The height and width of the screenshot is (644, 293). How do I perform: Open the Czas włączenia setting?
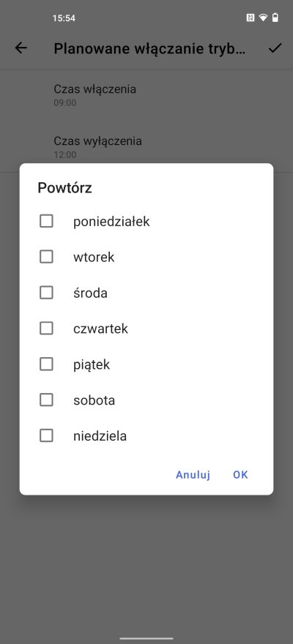146,95
